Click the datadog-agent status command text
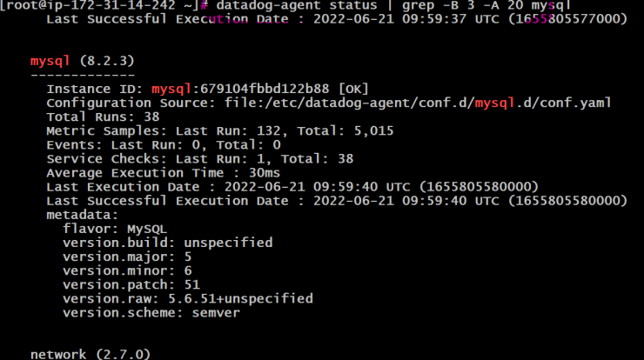The height and width of the screenshot is (360, 644). tap(297, 6)
